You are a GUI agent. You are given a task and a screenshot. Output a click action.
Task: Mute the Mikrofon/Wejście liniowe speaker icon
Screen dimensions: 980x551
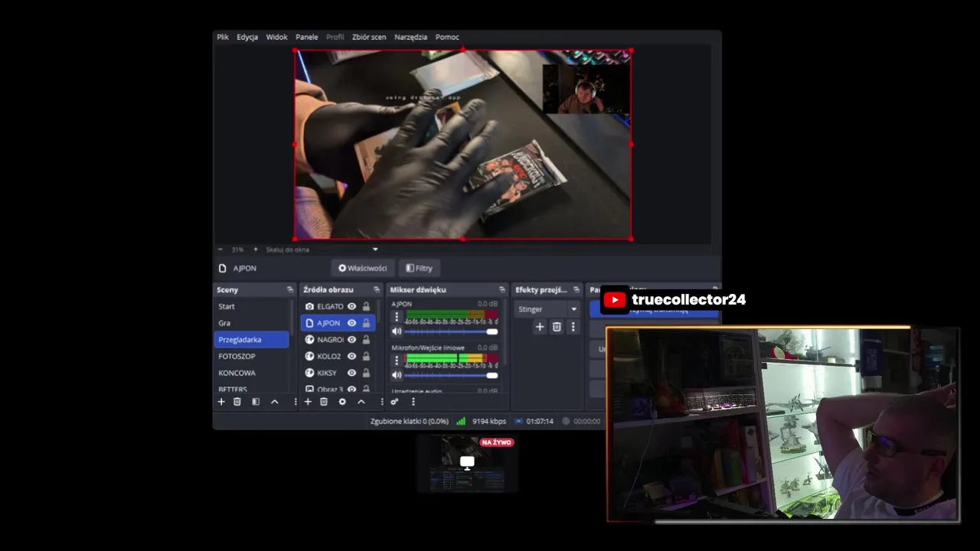(x=397, y=375)
